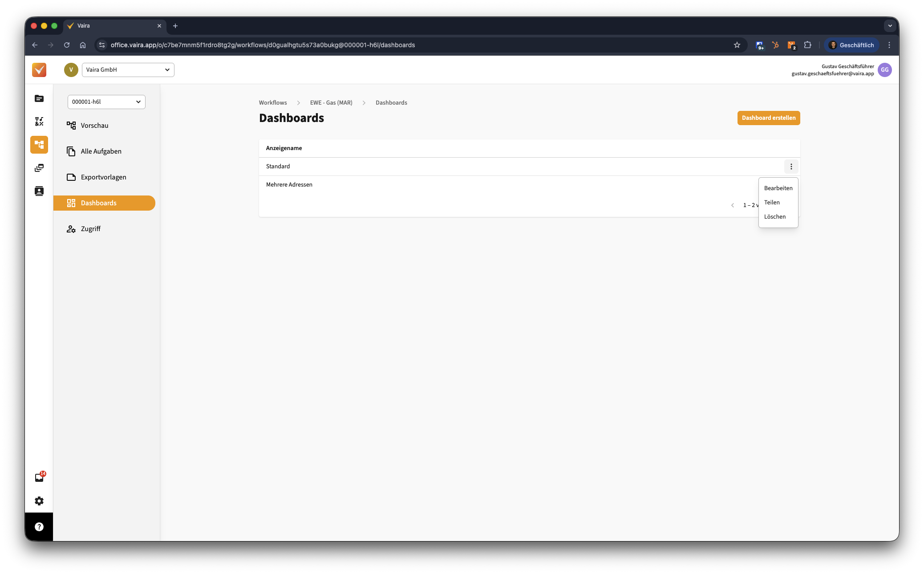Open the documents icon in left rail
The width and height of the screenshot is (924, 574).
39,98
